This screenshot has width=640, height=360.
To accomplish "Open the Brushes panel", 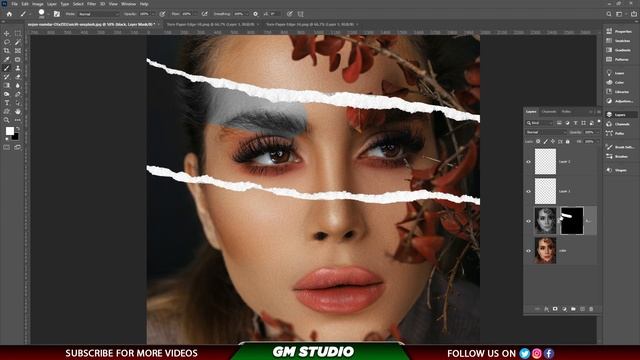I will tap(619, 156).
